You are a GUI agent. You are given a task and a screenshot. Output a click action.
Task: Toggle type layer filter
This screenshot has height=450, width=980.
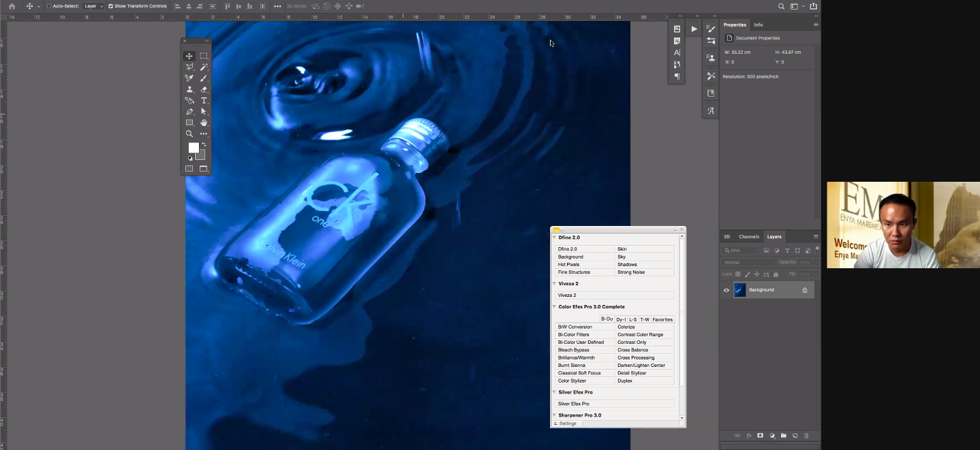click(787, 251)
